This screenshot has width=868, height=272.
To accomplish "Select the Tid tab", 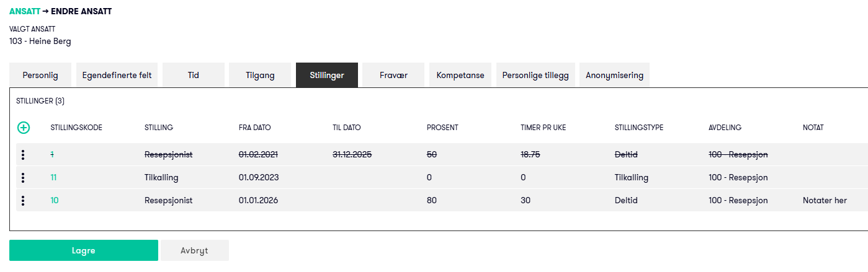I will coord(194,75).
